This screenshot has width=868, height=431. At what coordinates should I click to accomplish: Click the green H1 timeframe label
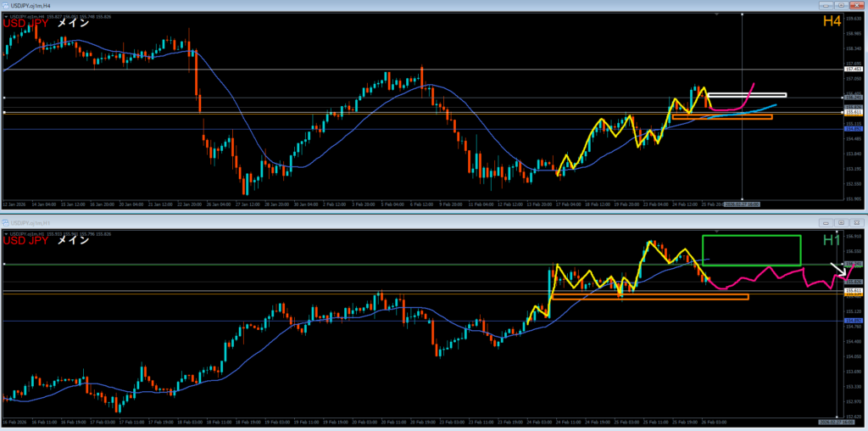click(832, 240)
